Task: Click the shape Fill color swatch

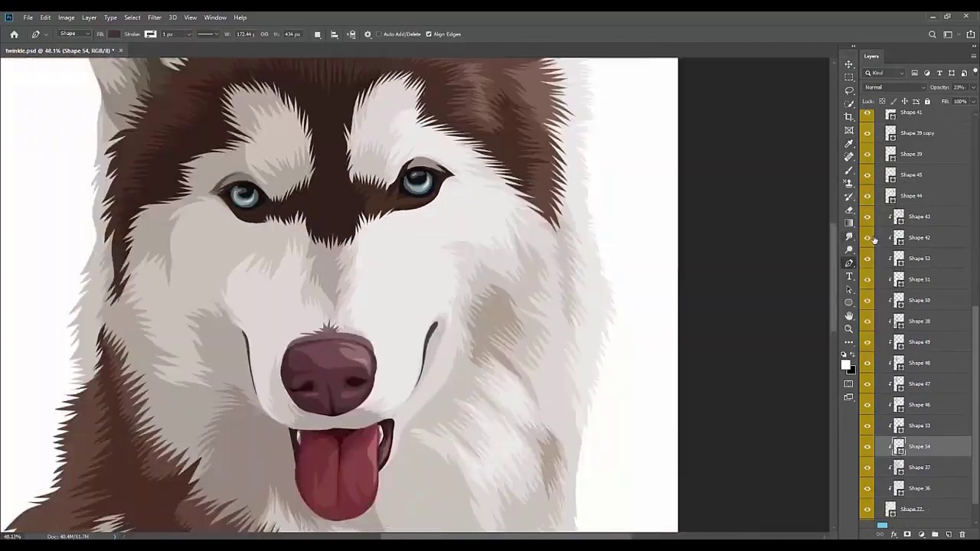Action: [x=114, y=34]
